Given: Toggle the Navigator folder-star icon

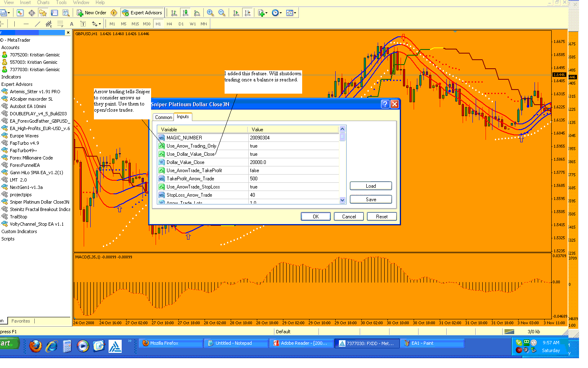Looking at the screenshot, I should (x=43, y=13).
